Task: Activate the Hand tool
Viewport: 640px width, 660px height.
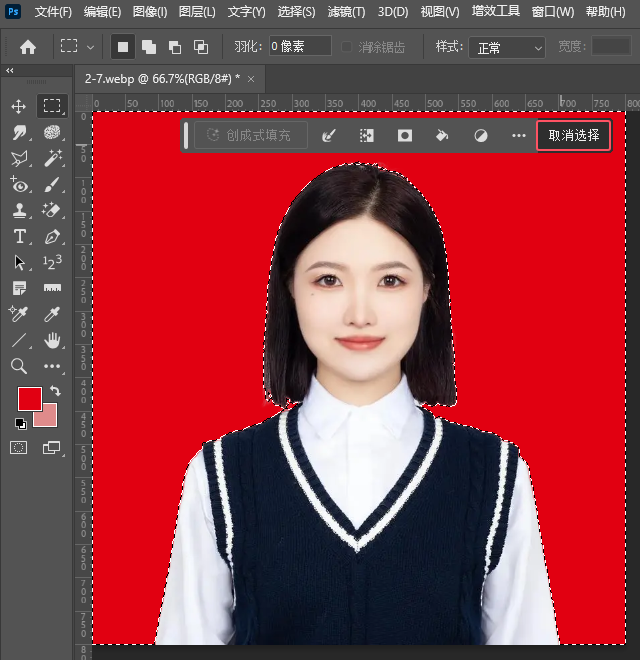Action: pos(52,340)
